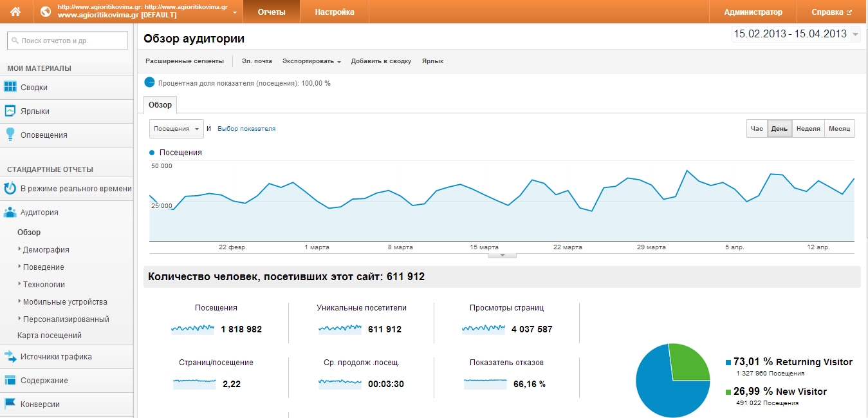Open the Посещения metric dropdown
The width and height of the screenshot is (868, 418).
pyautogui.click(x=176, y=129)
